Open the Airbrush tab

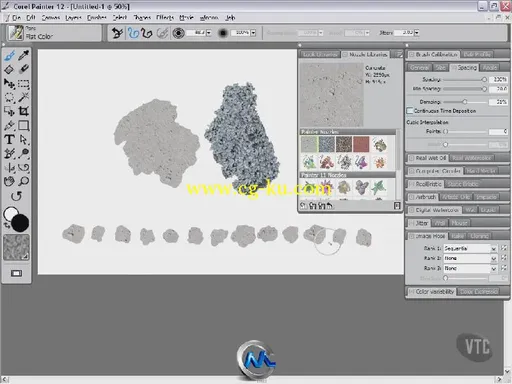coord(423,197)
